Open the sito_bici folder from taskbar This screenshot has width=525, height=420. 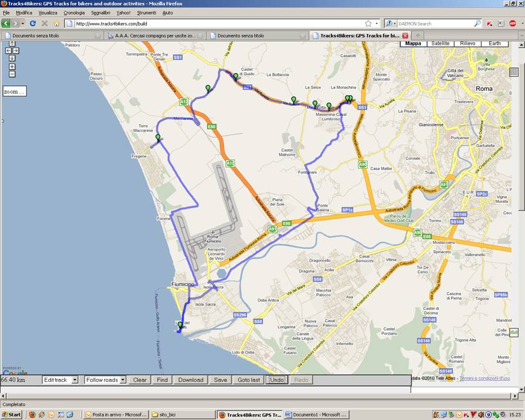pos(182,415)
